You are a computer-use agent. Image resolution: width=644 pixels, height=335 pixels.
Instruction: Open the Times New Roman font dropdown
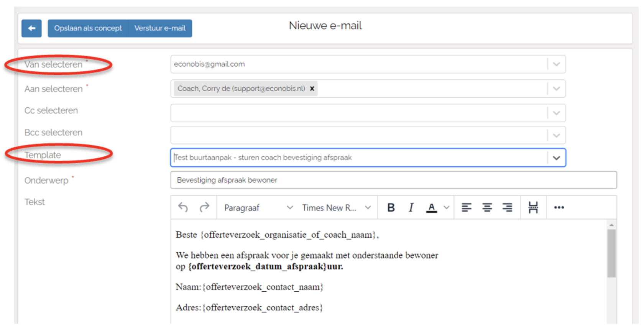pos(336,207)
